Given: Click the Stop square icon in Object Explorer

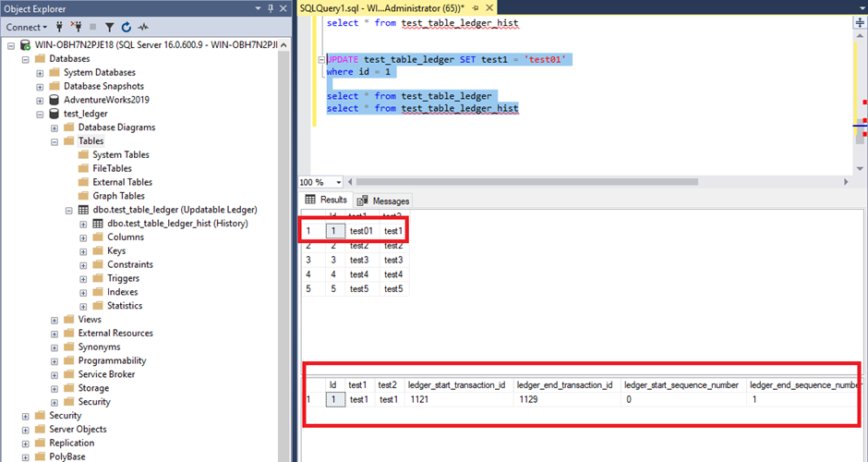Looking at the screenshot, I should (93, 27).
